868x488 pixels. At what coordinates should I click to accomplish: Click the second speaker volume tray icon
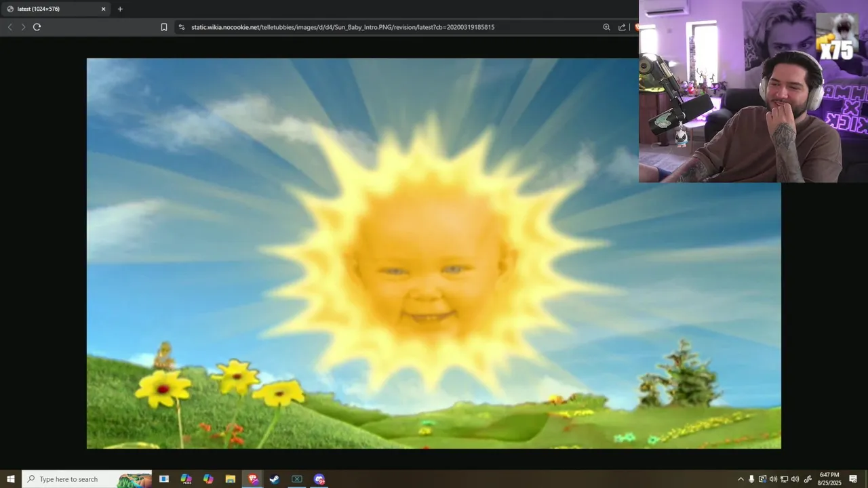pyautogui.click(x=795, y=479)
